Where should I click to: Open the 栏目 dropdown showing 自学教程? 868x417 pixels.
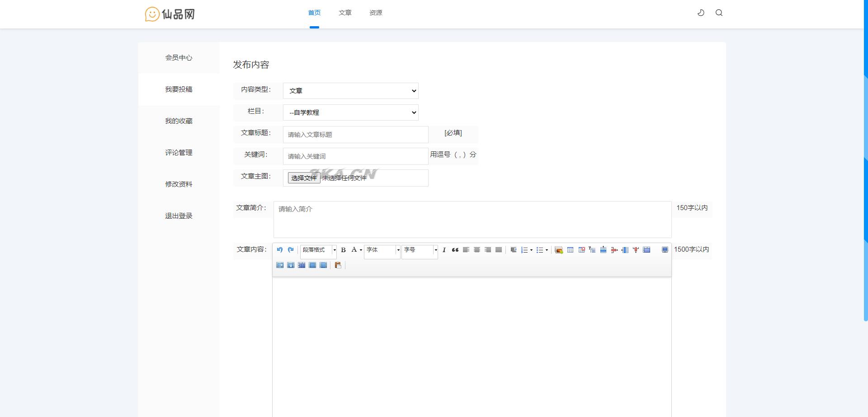point(350,112)
